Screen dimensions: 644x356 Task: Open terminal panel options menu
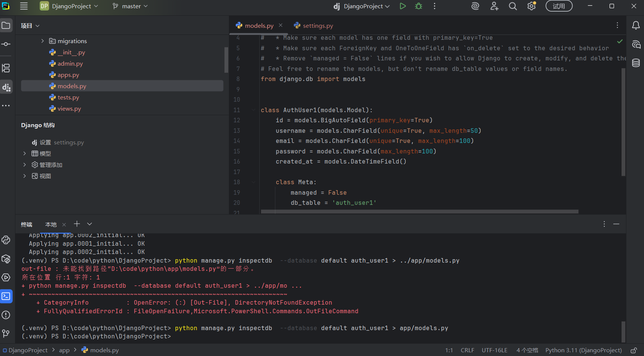coord(604,224)
